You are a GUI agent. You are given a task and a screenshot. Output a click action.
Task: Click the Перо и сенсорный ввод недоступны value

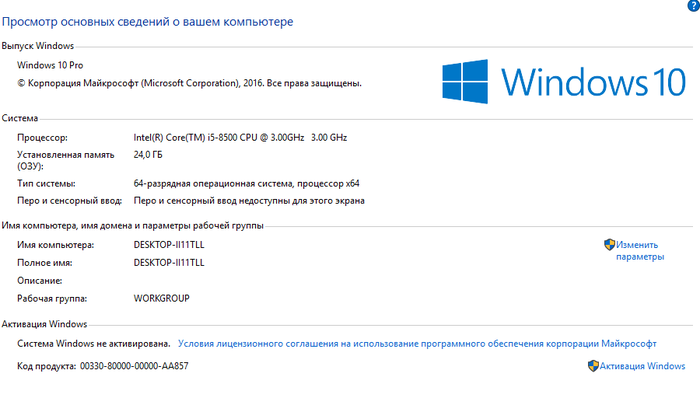(249, 201)
